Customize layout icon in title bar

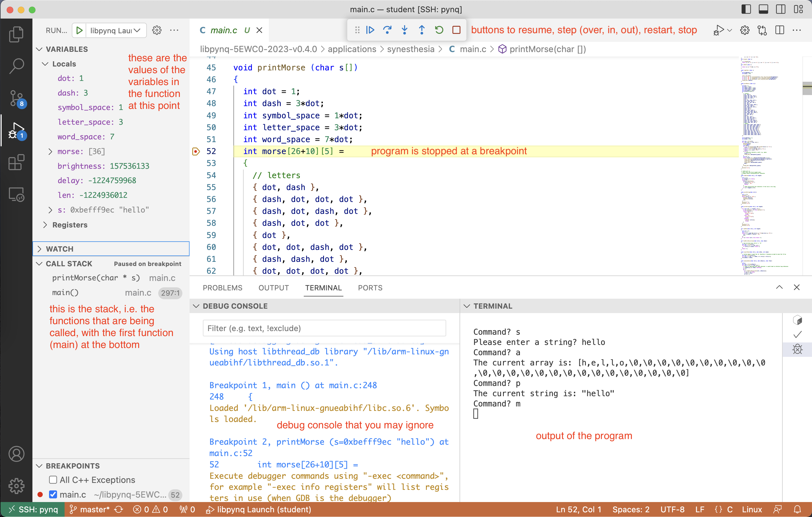click(798, 9)
